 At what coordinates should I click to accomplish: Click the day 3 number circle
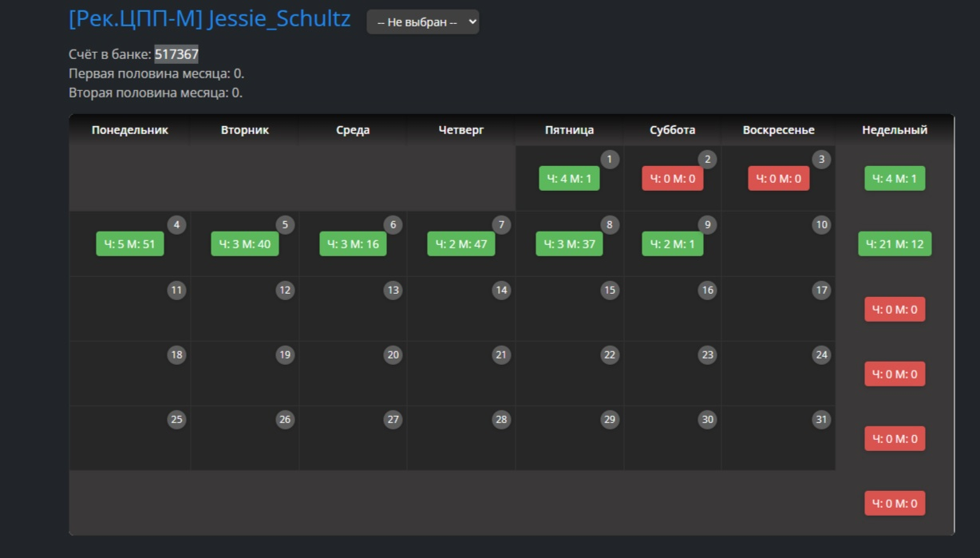[x=821, y=160]
